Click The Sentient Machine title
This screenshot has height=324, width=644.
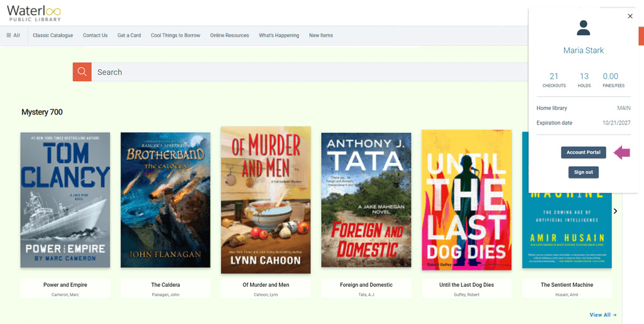(567, 284)
